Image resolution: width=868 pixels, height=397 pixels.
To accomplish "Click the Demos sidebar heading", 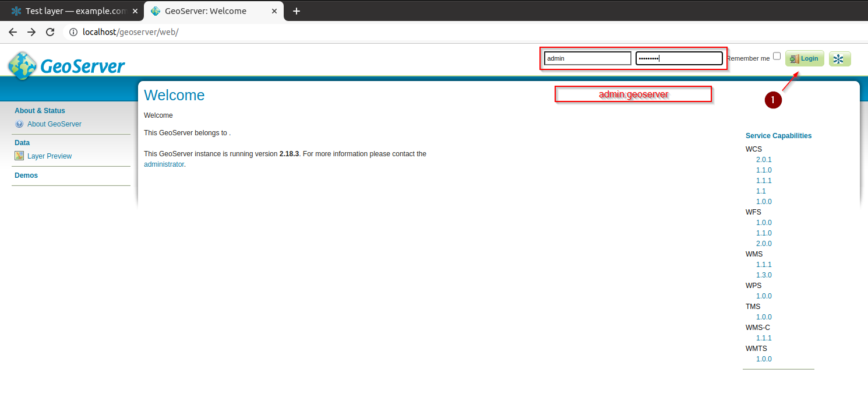I will click(26, 175).
